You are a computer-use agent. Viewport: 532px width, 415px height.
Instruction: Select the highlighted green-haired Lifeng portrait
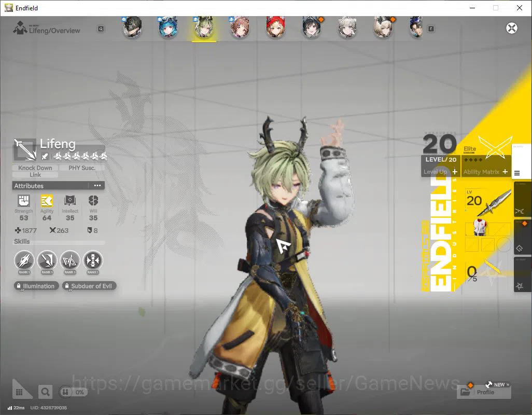click(204, 27)
